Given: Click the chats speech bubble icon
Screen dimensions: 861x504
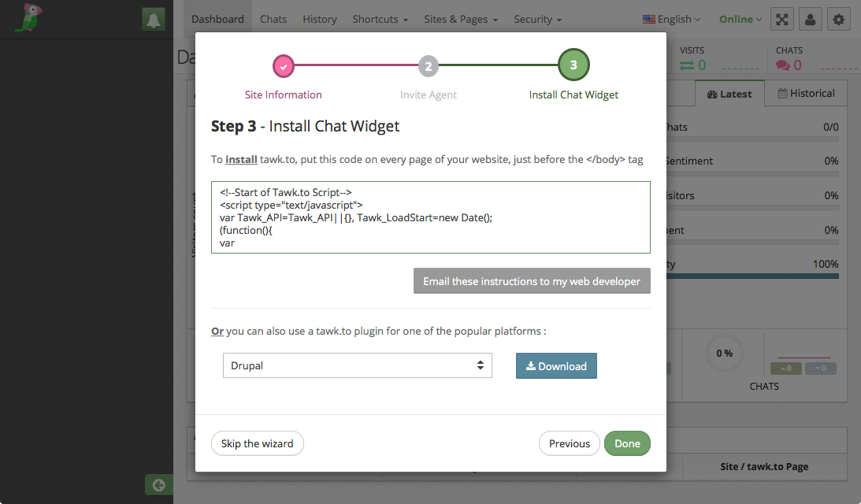Looking at the screenshot, I should pos(783,66).
